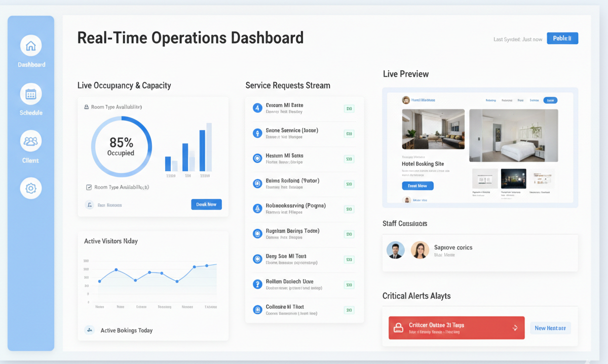Open the Client people icon
This screenshot has width=608, height=364.
(x=31, y=141)
